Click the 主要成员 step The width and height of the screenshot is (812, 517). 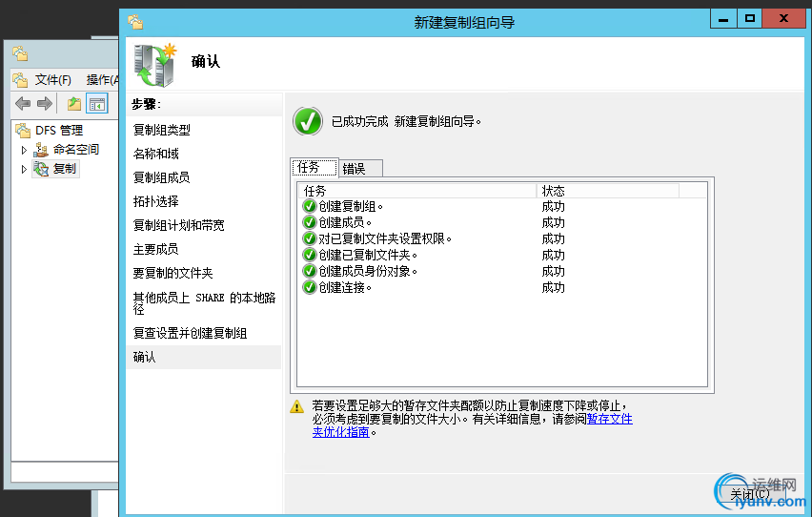pyautogui.click(x=156, y=249)
